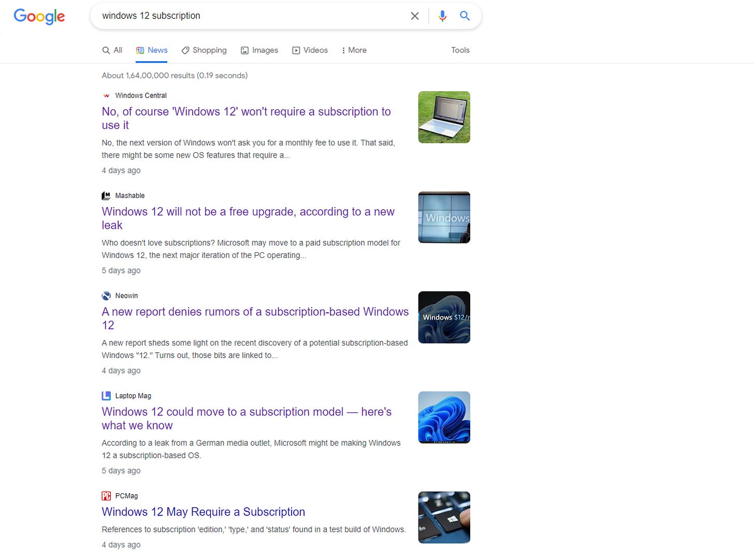Click the Neowin favicon
Image resolution: width=754 pixels, height=560 pixels.
pyautogui.click(x=106, y=296)
